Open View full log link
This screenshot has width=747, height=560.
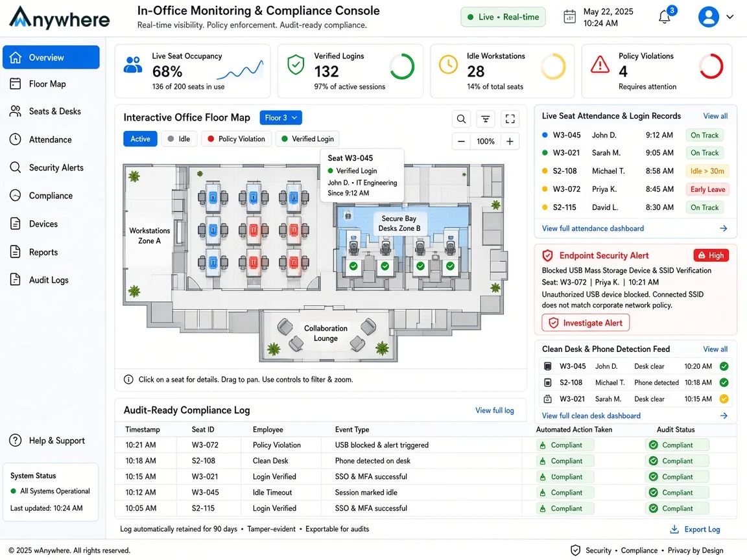(495, 410)
